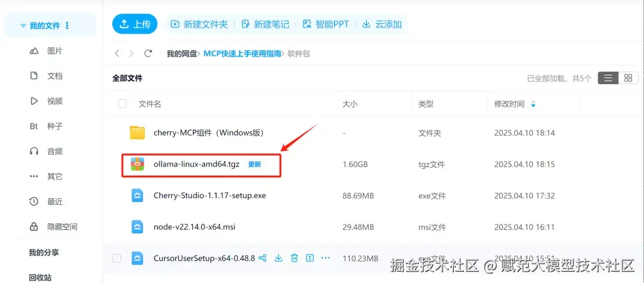Share the CursorUserSetup file

click(263, 258)
